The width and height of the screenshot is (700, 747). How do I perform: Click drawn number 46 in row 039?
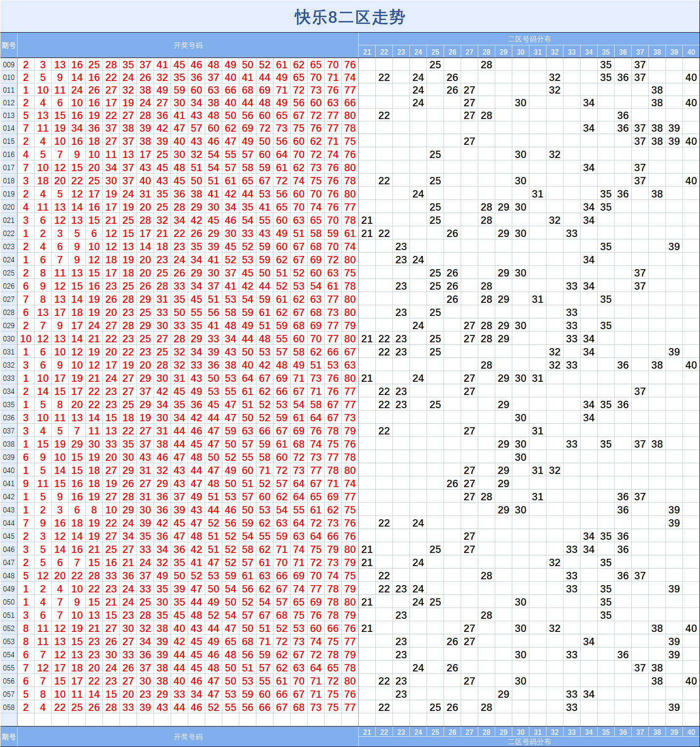pyautogui.click(x=162, y=457)
